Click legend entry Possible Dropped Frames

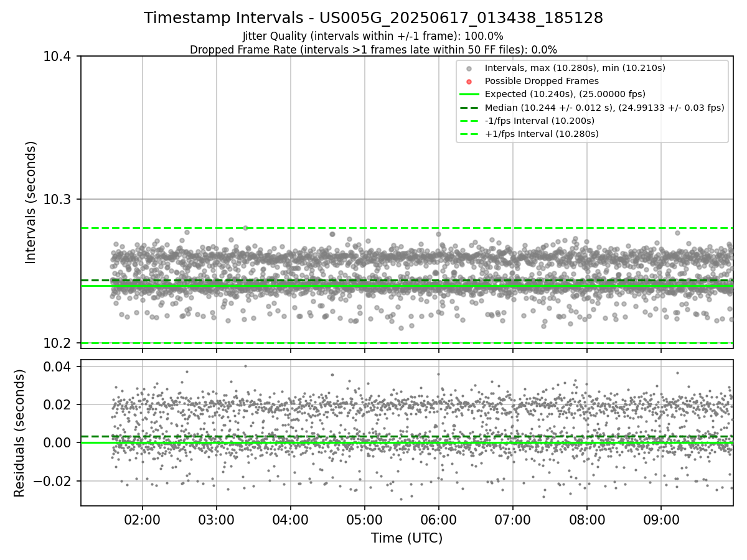(542, 81)
